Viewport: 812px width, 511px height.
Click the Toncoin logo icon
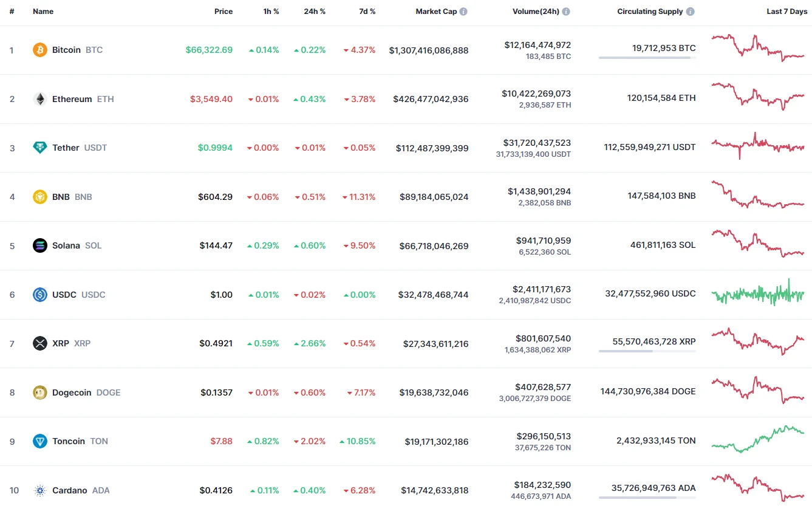tap(40, 441)
